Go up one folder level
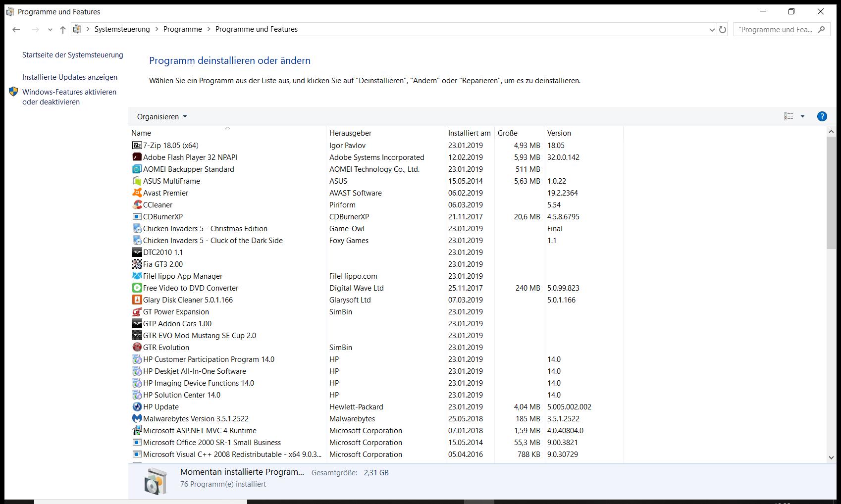The image size is (841, 504). click(x=63, y=30)
